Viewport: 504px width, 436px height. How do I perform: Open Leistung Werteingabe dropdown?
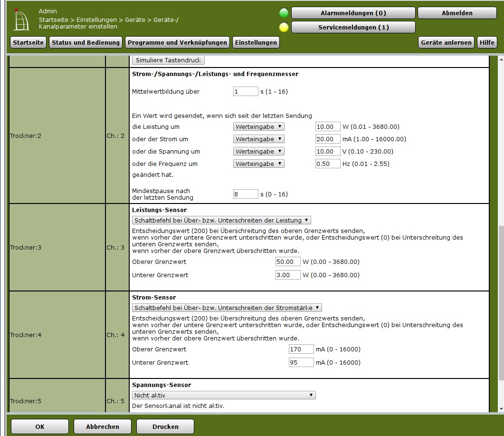(259, 127)
